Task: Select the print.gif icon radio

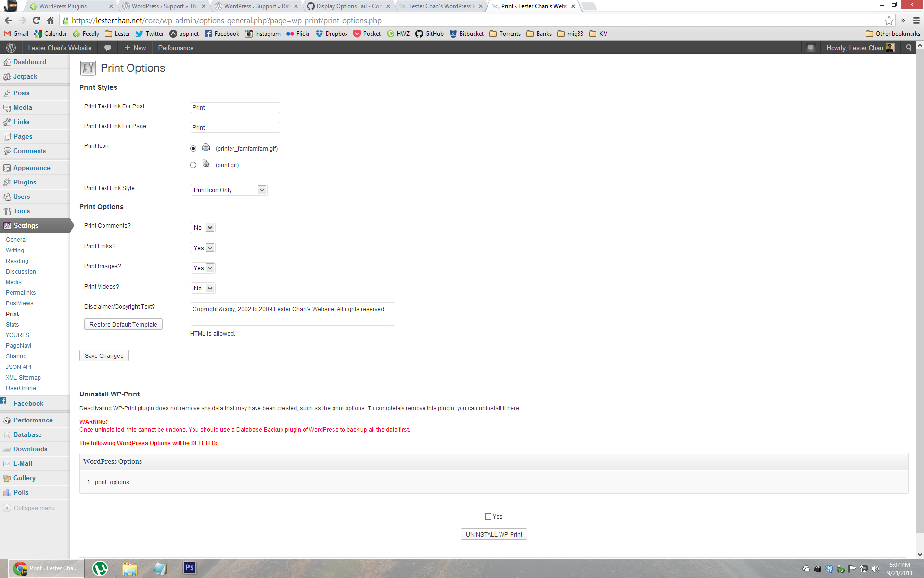Action: point(193,165)
